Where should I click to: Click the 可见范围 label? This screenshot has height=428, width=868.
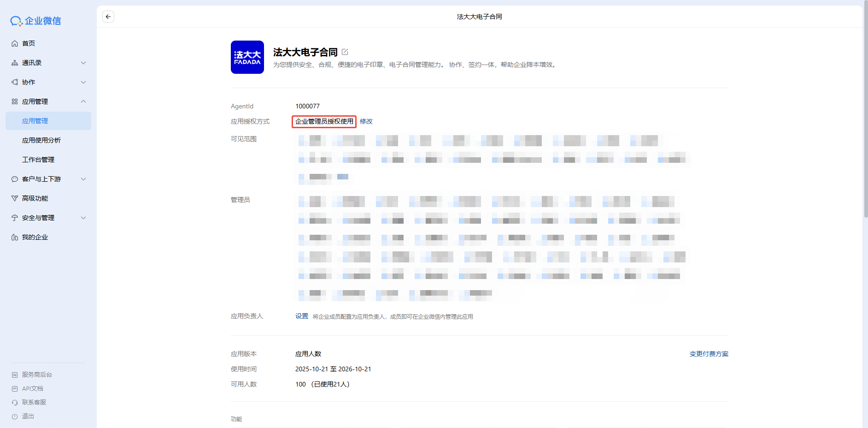pyautogui.click(x=244, y=139)
